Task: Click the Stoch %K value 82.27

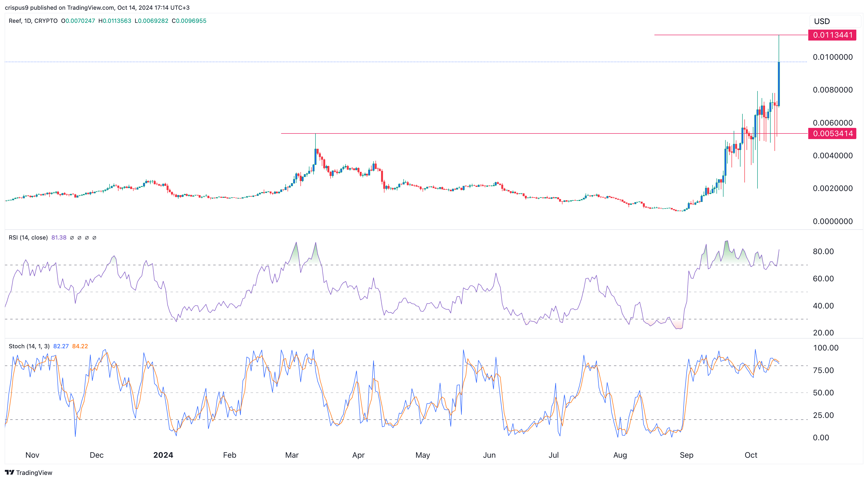Action: (61, 346)
